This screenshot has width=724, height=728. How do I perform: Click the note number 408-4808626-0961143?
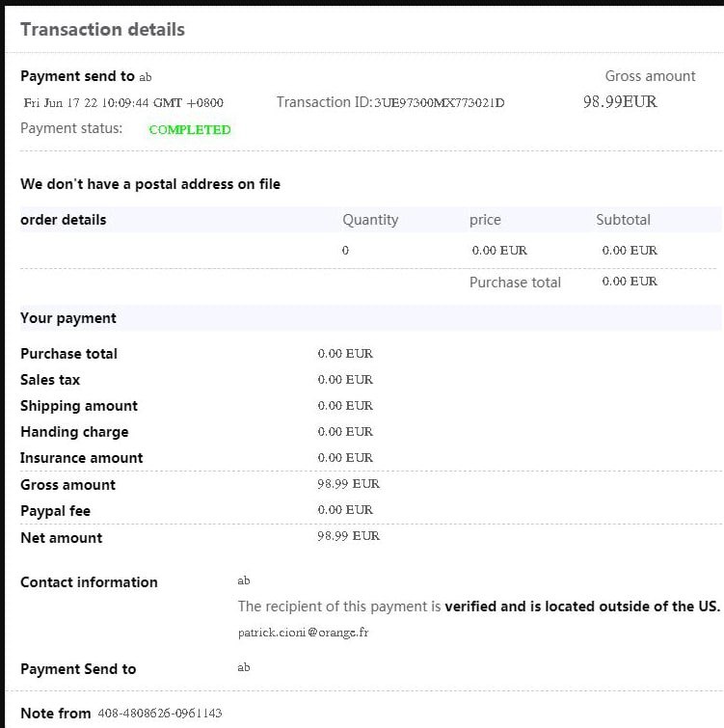pos(160,714)
